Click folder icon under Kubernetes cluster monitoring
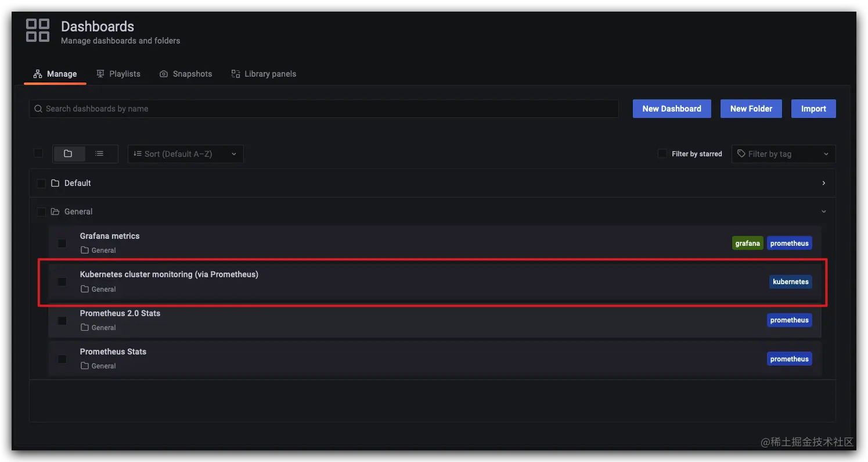This screenshot has height=462, width=868. pos(85,289)
